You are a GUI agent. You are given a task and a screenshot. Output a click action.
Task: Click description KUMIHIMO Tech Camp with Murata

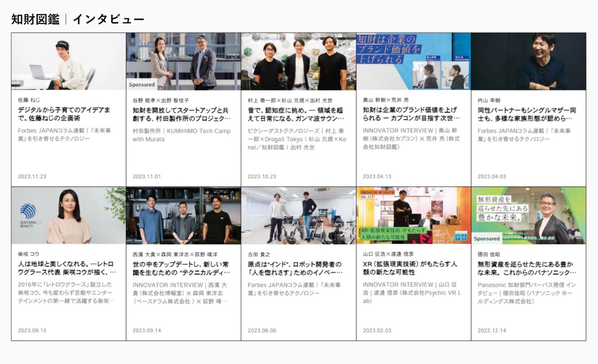click(182, 135)
